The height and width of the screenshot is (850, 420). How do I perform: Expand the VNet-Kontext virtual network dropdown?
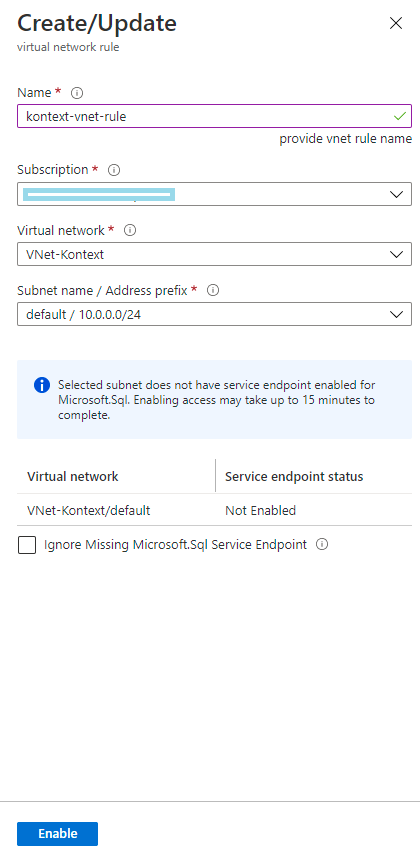(214, 254)
